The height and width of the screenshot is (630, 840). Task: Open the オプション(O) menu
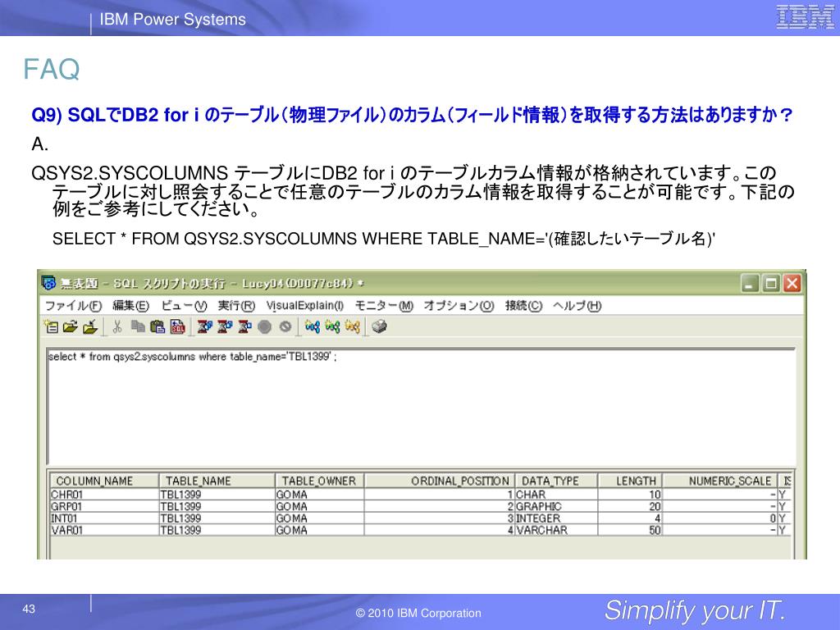[459, 305]
